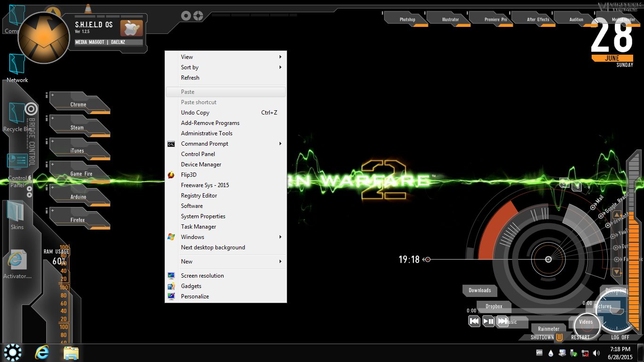This screenshot has width=644, height=362.
Task: Launch Arduino from Rainmeter launcher
Action: coord(79,196)
